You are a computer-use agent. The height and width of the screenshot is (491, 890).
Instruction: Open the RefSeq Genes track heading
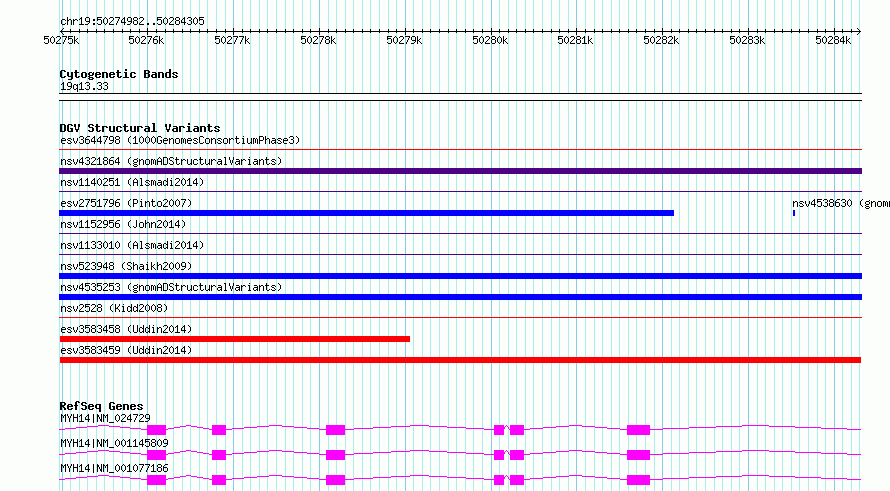pyautogui.click(x=102, y=406)
